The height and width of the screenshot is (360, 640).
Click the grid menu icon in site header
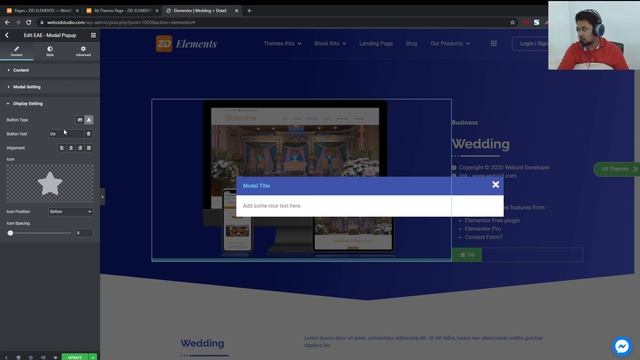point(493,44)
